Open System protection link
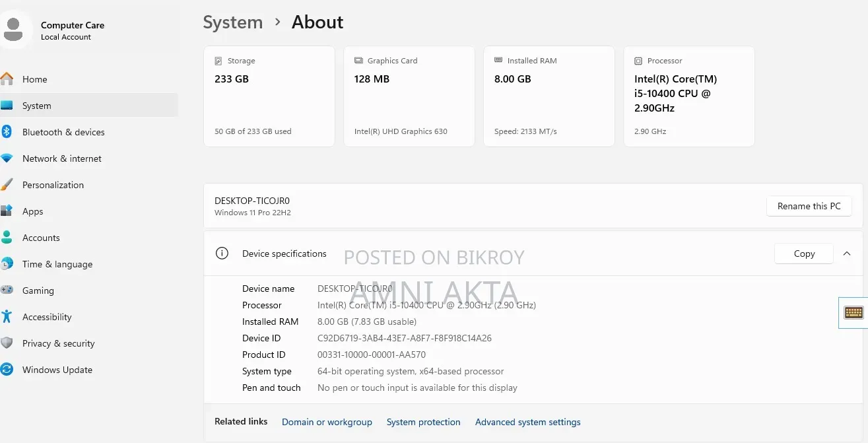Viewport: 868px width, 443px height. click(423, 422)
